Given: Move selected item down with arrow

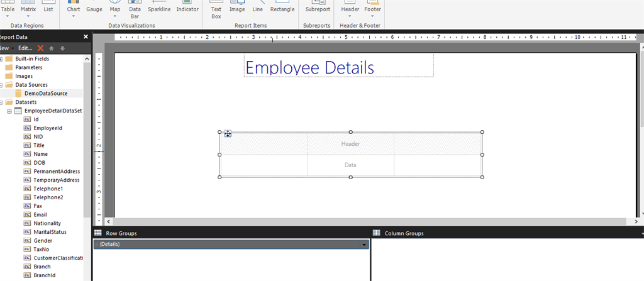Looking at the screenshot, I should (62, 48).
